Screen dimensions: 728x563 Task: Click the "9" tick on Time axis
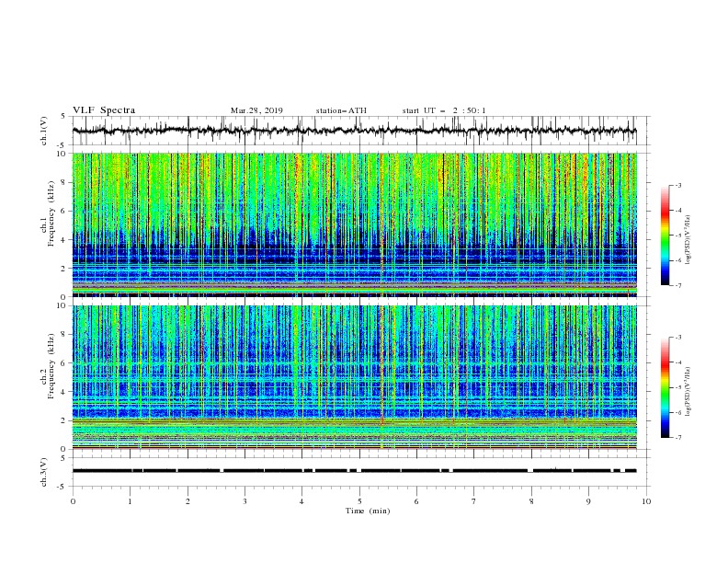click(x=588, y=501)
